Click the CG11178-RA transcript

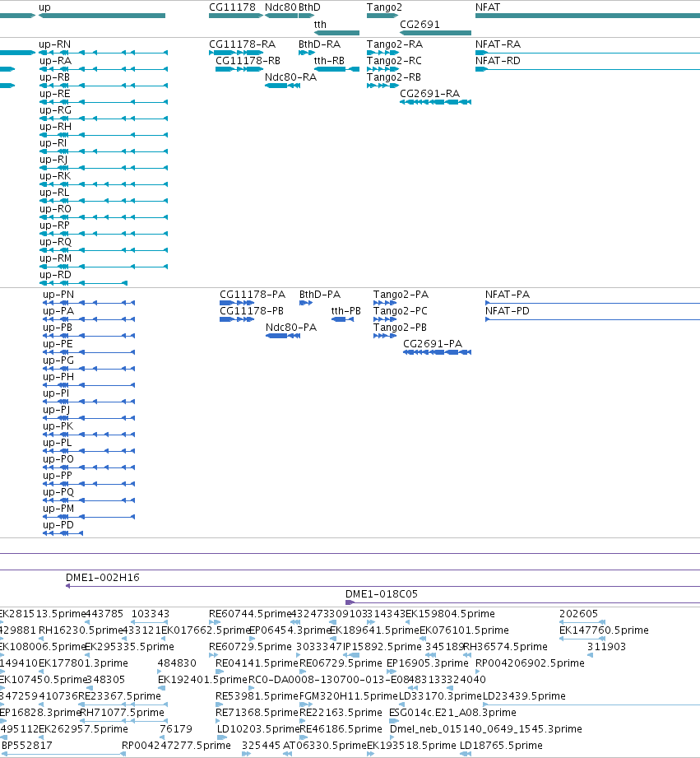pos(236,53)
